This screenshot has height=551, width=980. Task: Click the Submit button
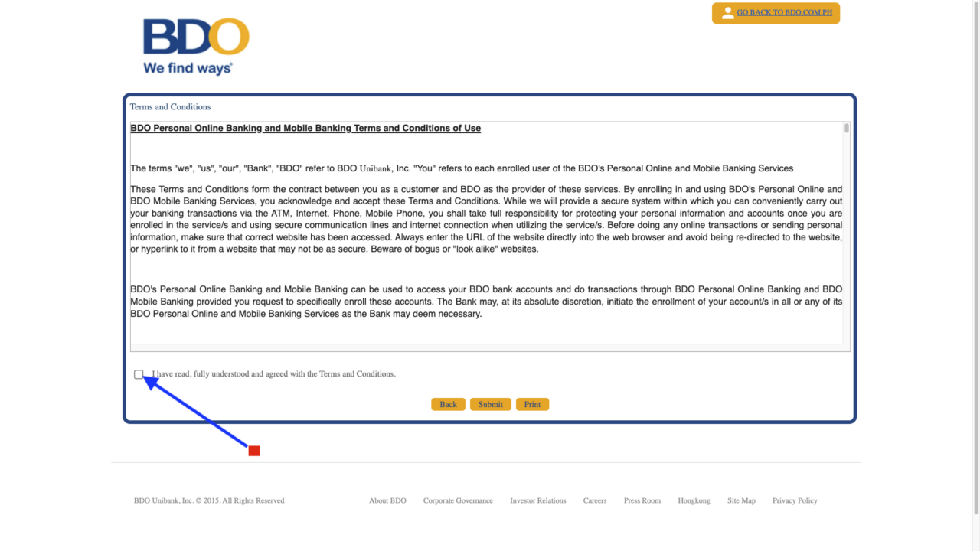[491, 404]
